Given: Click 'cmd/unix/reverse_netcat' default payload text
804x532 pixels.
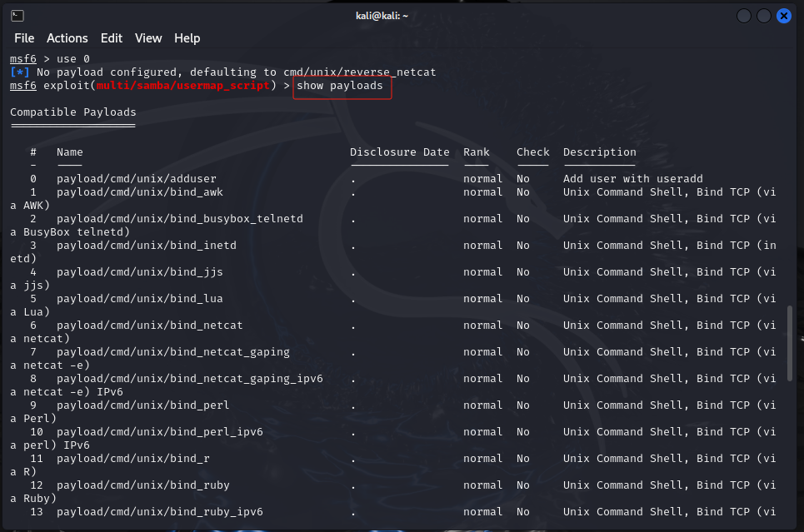Looking at the screenshot, I should [360, 72].
